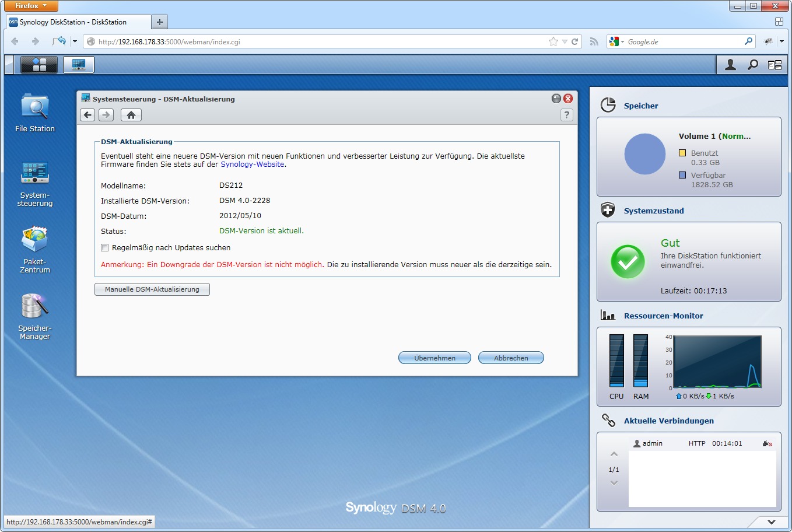Click the green health check mark
The width and height of the screenshot is (792, 532).
(x=628, y=261)
